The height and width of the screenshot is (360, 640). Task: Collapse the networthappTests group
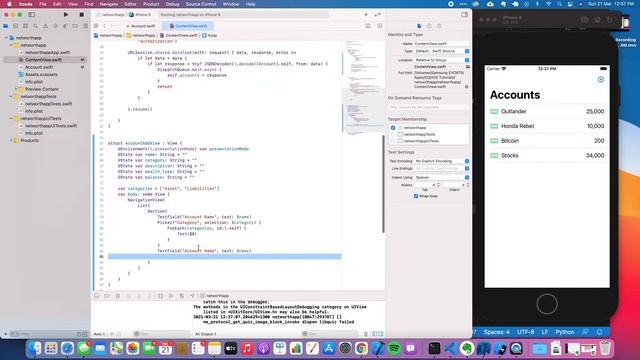coord(11,96)
